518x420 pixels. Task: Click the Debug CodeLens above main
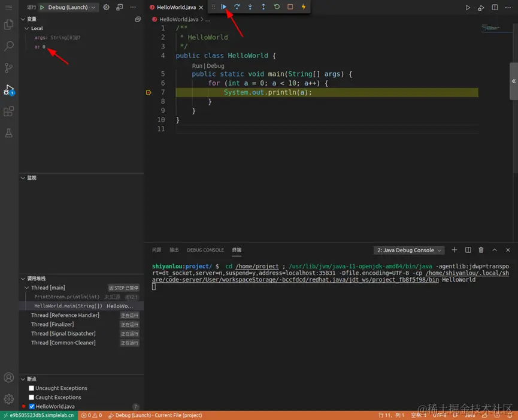coord(216,66)
